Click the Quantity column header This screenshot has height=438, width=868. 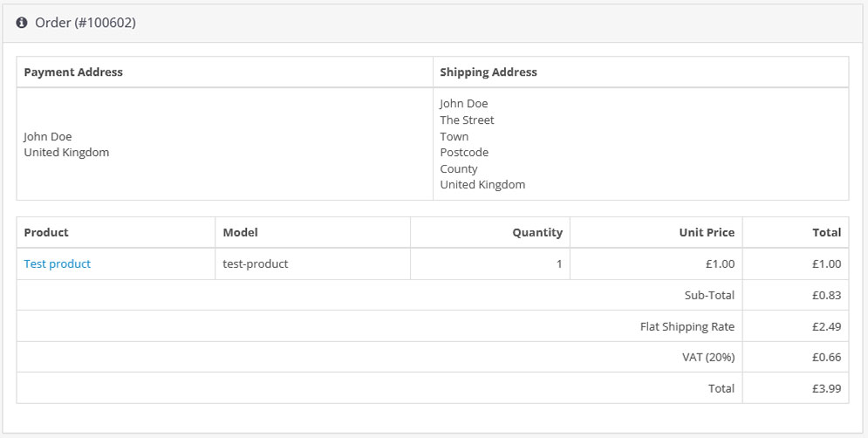coord(537,232)
